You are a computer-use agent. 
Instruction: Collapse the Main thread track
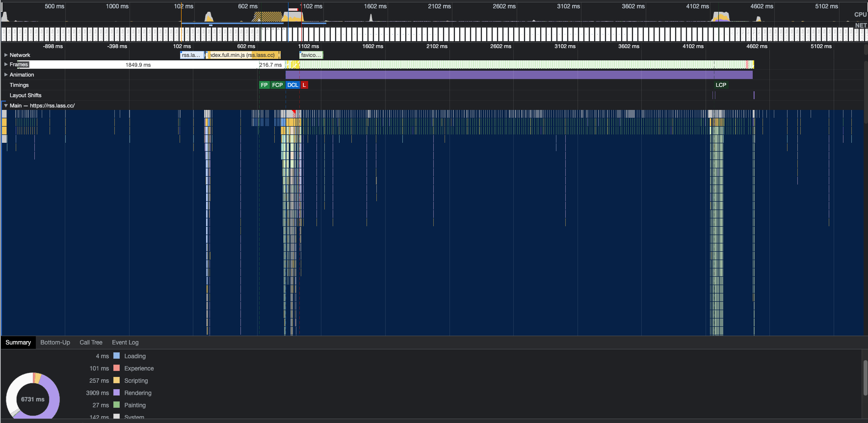(6, 106)
